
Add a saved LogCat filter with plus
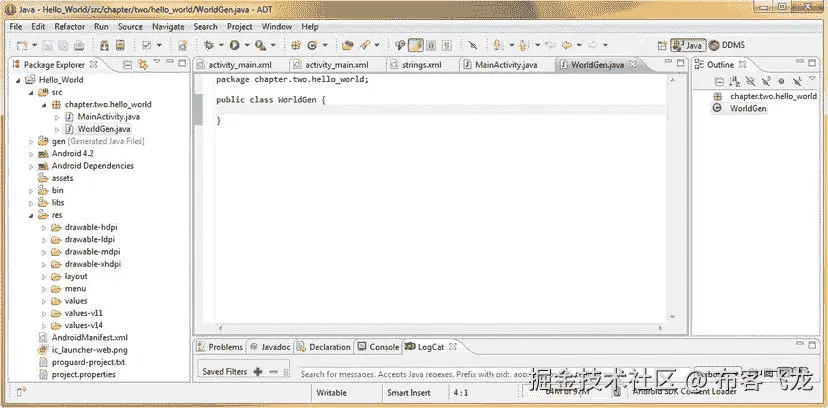tap(258, 372)
